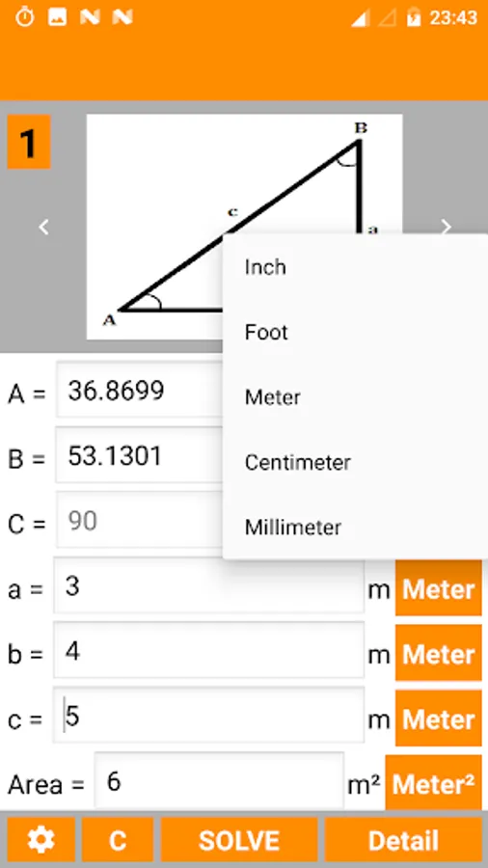Open the Meter unit dropdown for side b
Screen dimensions: 488x868
coord(438,654)
